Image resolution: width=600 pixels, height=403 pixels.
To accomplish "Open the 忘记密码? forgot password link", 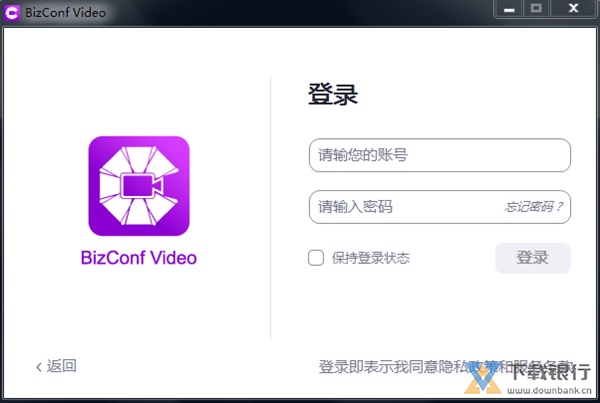I will click(533, 207).
